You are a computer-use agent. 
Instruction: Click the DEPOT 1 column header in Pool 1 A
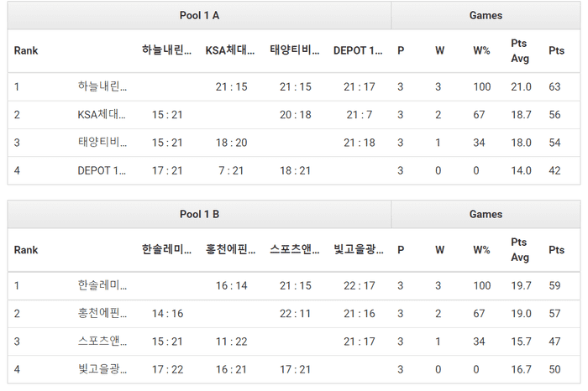[359, 50]
